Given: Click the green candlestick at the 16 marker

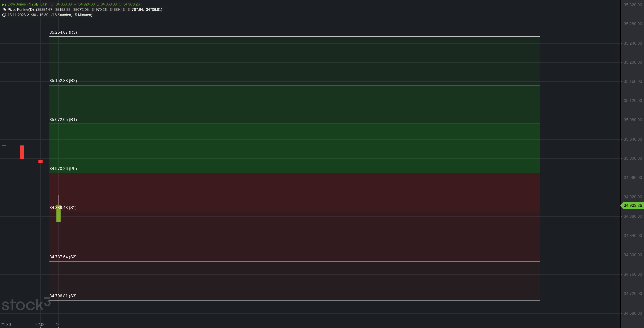Looking at the screenshot, I should tap(58, 214).
